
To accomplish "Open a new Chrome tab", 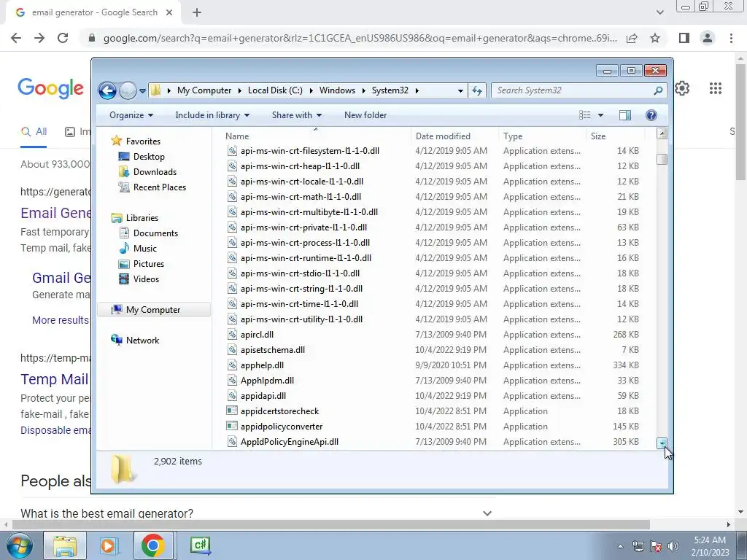I will (197, 13).
